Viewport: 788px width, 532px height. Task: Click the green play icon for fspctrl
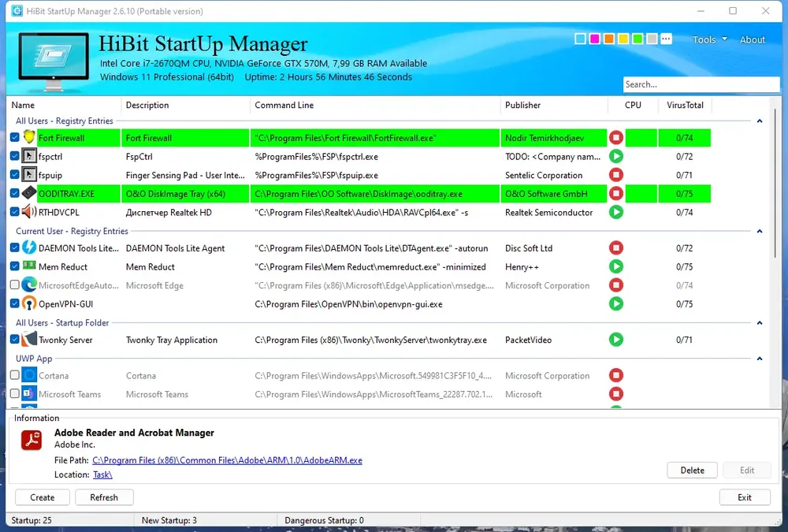coord(615,156)
